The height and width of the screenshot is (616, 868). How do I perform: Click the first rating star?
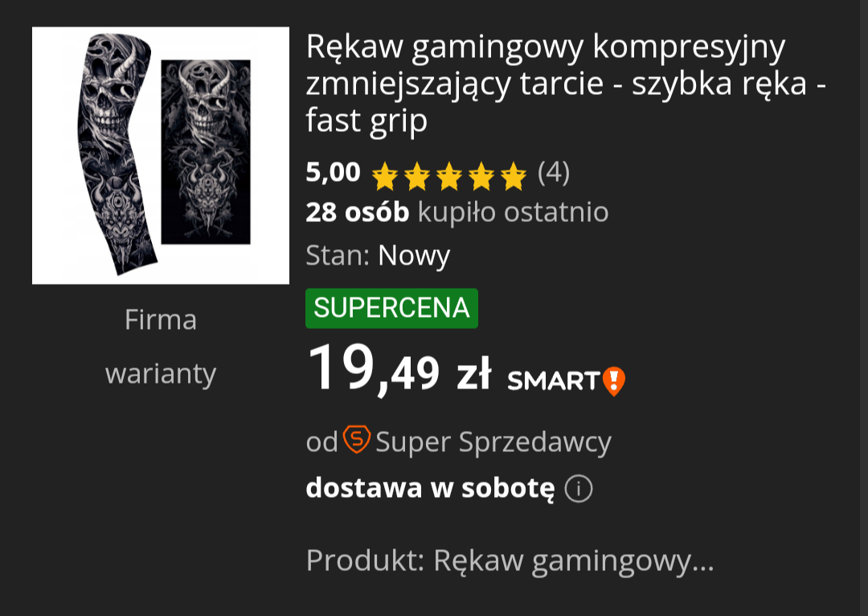(x=385, y=176)
